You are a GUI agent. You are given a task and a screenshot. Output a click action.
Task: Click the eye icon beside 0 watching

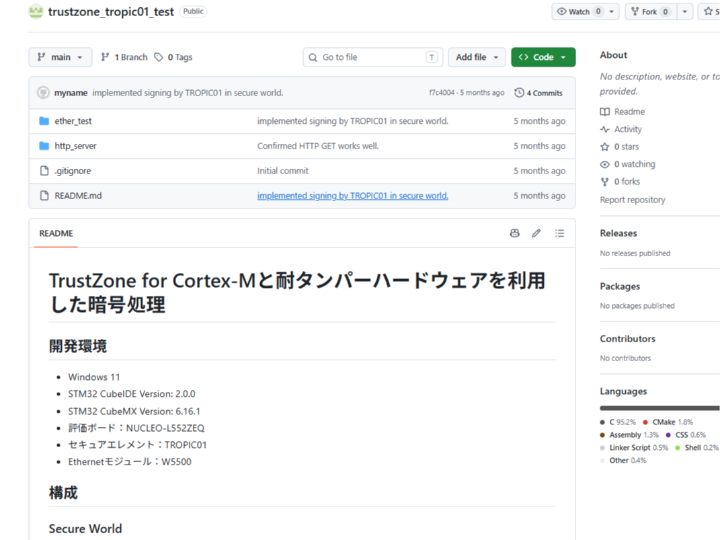pyautogui.click(x=605, y=164)
